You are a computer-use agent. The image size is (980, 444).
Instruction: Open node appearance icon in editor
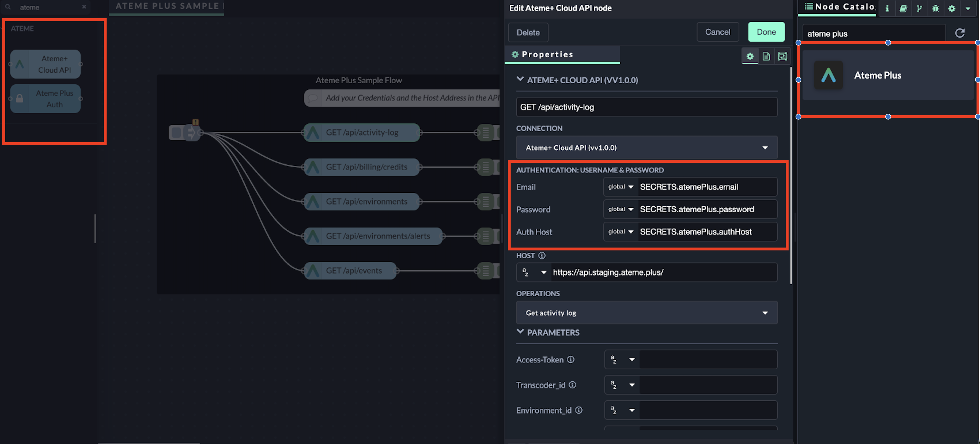click(782, 56)
